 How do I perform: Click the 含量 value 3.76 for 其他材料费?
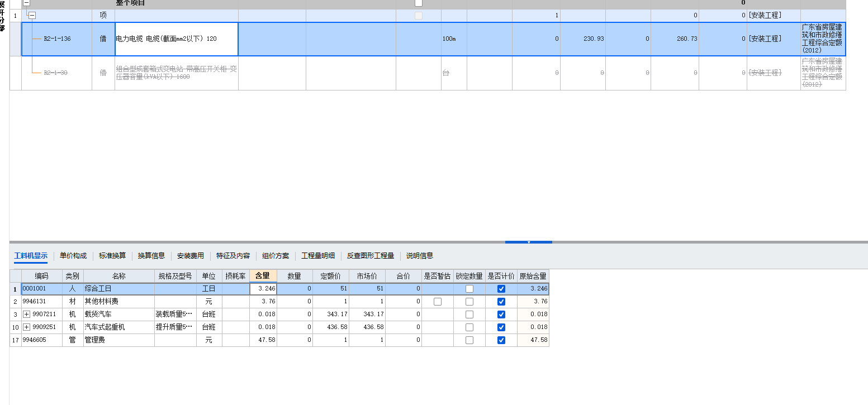(263, 302)
